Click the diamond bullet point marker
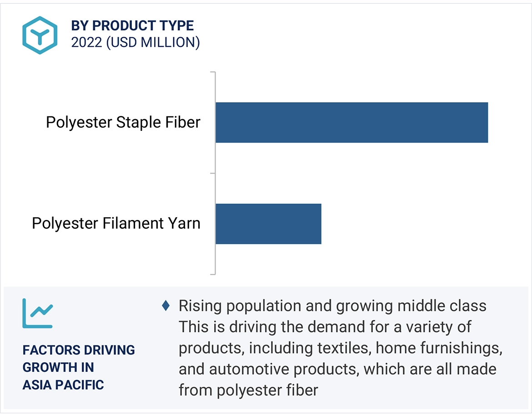 (166, 305)
